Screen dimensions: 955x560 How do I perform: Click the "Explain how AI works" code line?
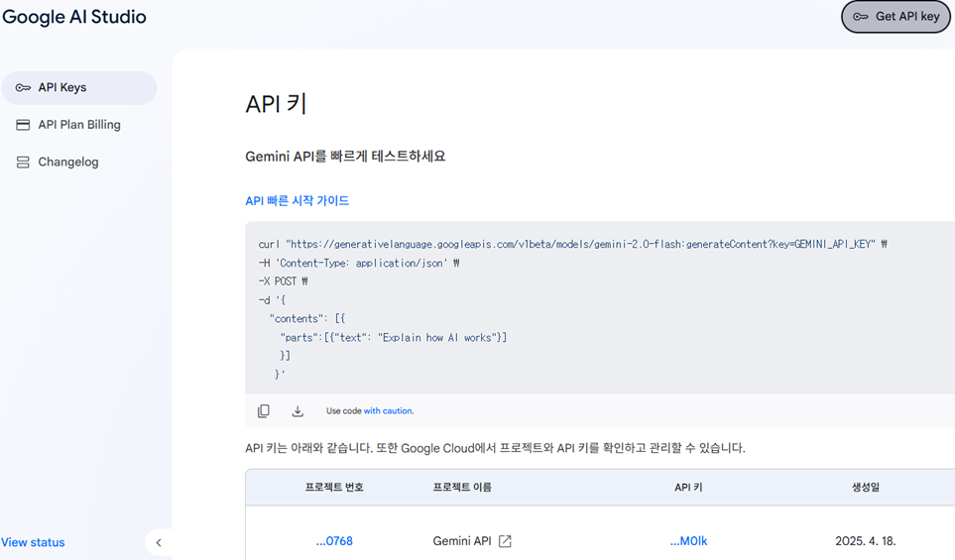tap(394, 337)
